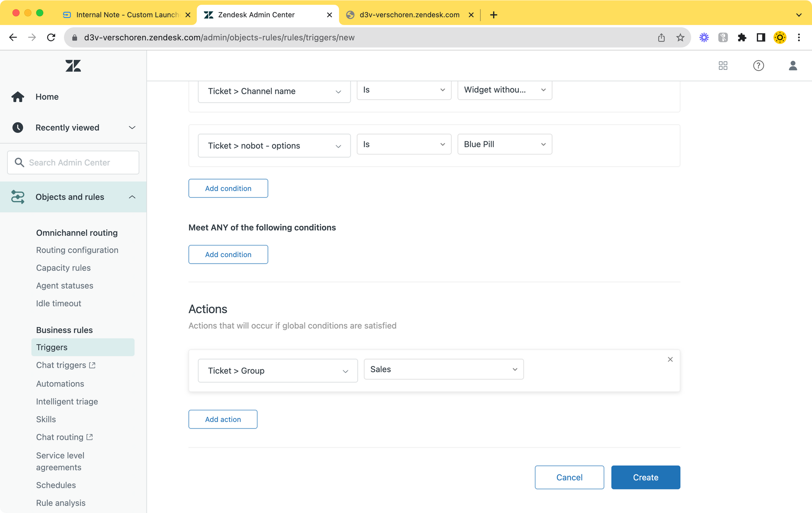Click the Home house icon
The height and width of the screenshot is (513, 812).
point(18,97)
